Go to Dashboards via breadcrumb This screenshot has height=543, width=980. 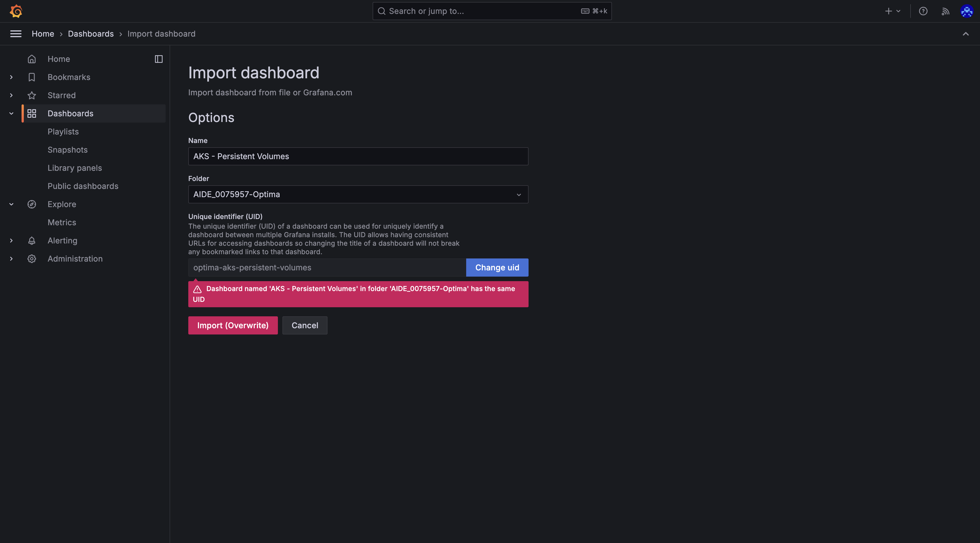[x=91, y=34]
